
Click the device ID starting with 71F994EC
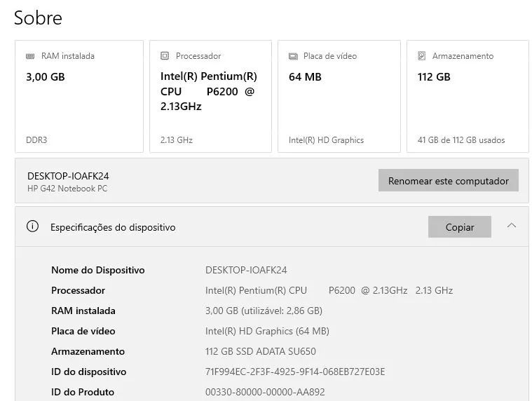295,372
